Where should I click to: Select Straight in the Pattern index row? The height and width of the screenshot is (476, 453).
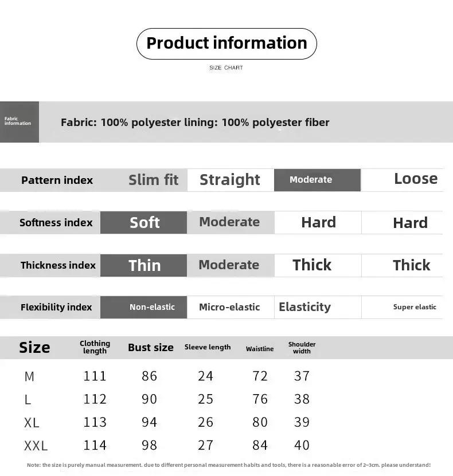click(x=231, y=180)
